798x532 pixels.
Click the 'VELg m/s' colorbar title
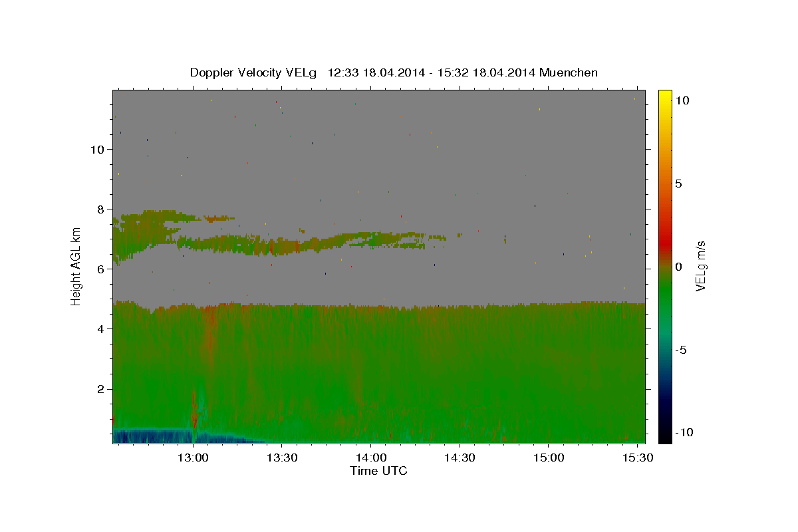(x=700, y=266)
